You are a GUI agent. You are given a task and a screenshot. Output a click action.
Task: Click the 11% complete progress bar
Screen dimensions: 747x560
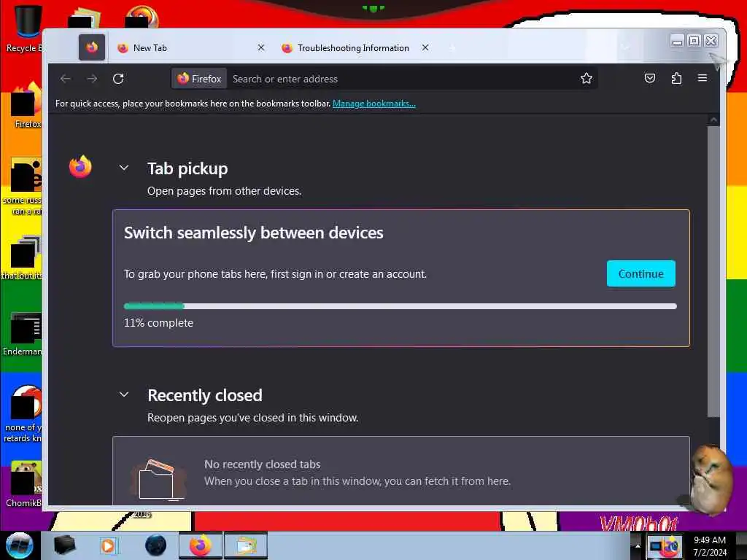click(400, 306)
